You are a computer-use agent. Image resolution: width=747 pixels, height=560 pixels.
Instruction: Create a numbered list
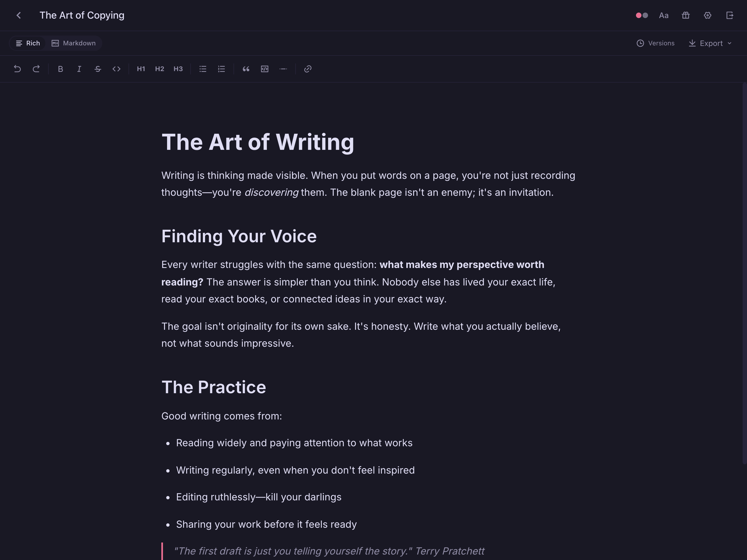click(221, 69)
